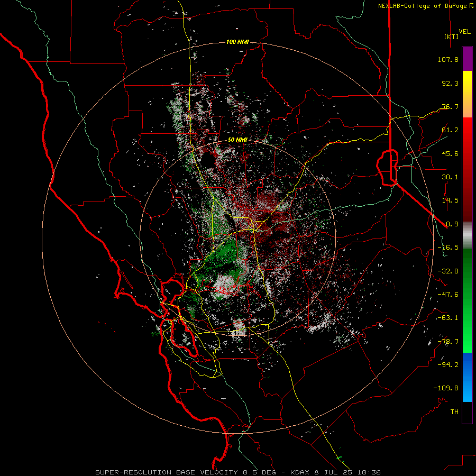Click the 76.7 velocity scale value
The image size is (476, 476).
(450, 106)
